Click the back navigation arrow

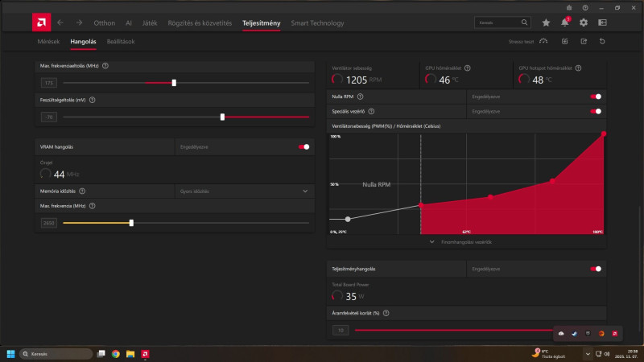pos(60,23)
